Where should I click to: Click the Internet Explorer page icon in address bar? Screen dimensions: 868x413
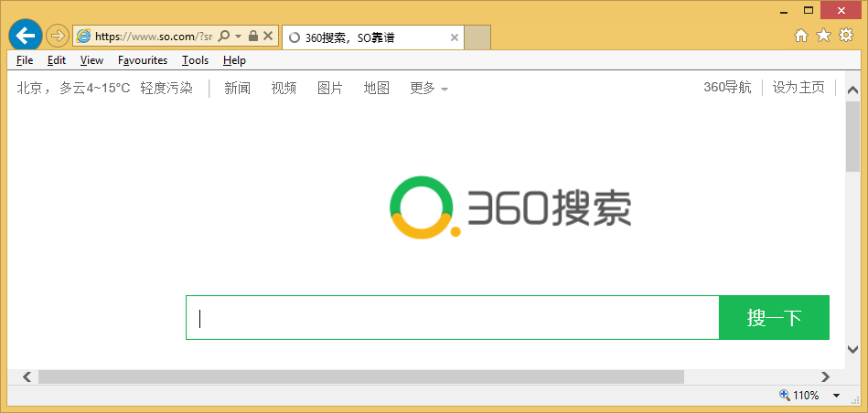[x=83, y=37]
